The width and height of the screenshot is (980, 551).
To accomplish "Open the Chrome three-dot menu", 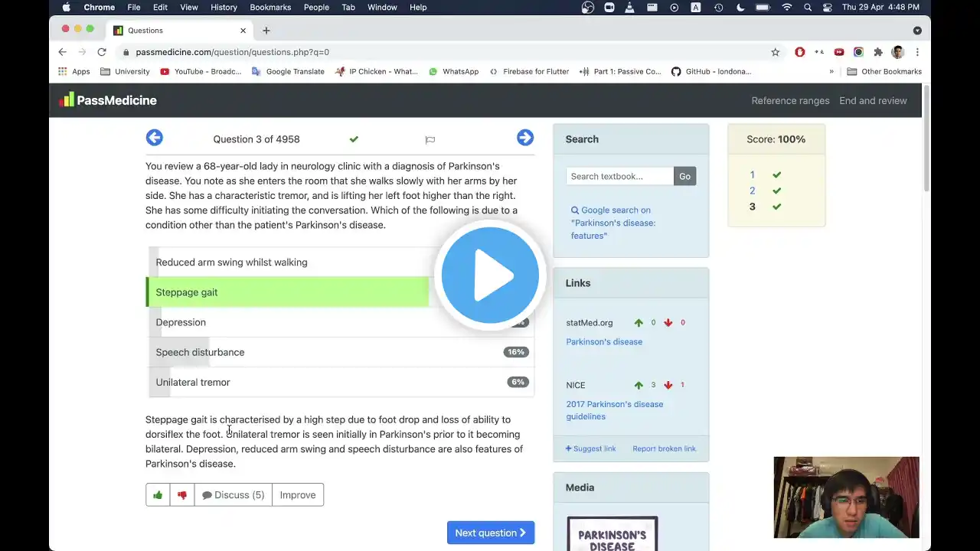I will (917, 52).
